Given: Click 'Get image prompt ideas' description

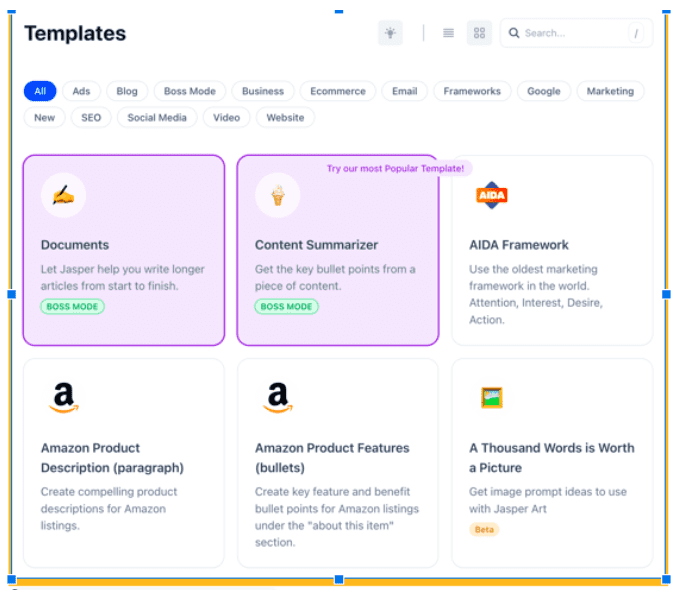Looking at the screenshot, I should [x=548, y=500].
